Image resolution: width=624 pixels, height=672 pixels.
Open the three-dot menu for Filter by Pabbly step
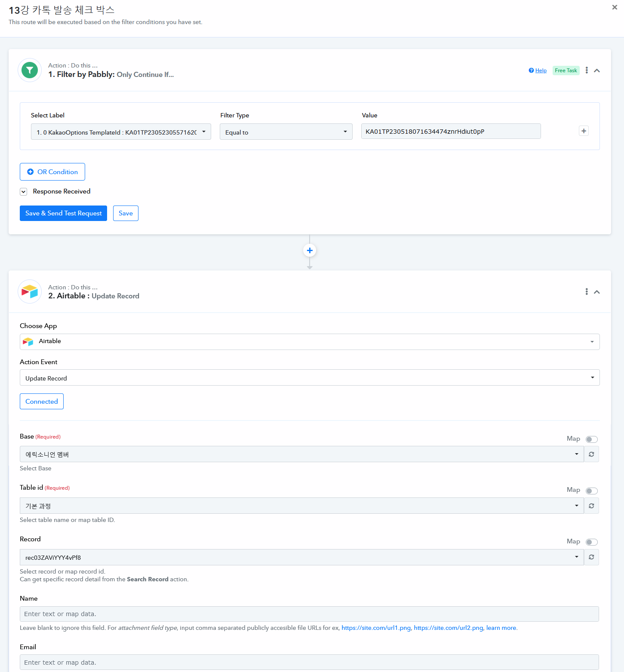pyautogui.click(x=587, y=70)
